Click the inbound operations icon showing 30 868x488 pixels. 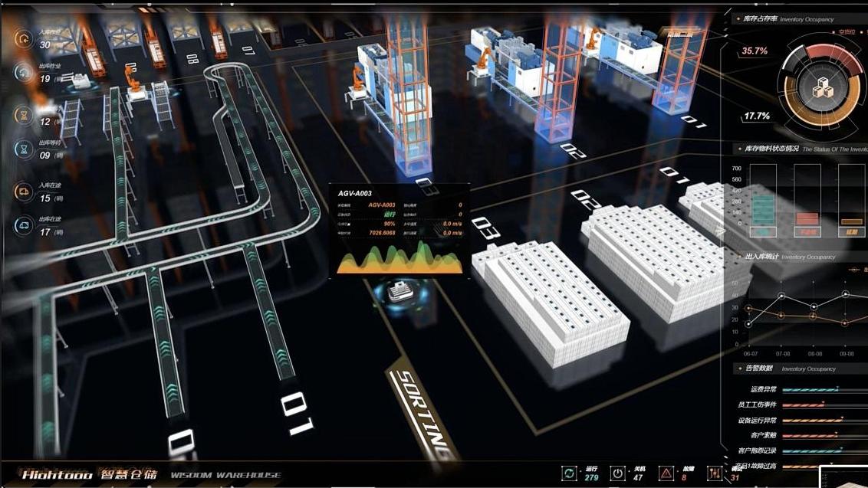[23, 39]
